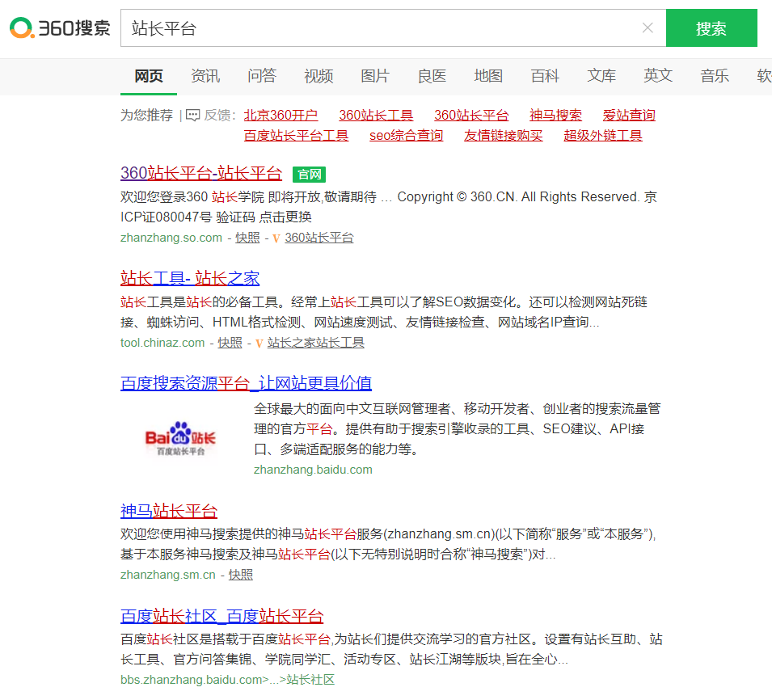Image resolution: width=772 pixels, height=700 pixels.
Task: Click the tool.chinaz.com URL
Action: (x=162, y=343)
